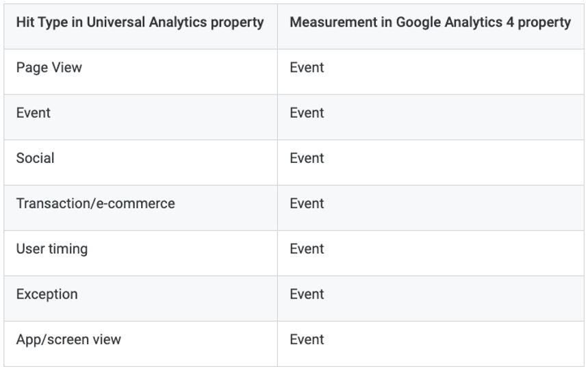Click Event measurement in the Event row
This screenshot has height=371, width=588.
(431, 117)
